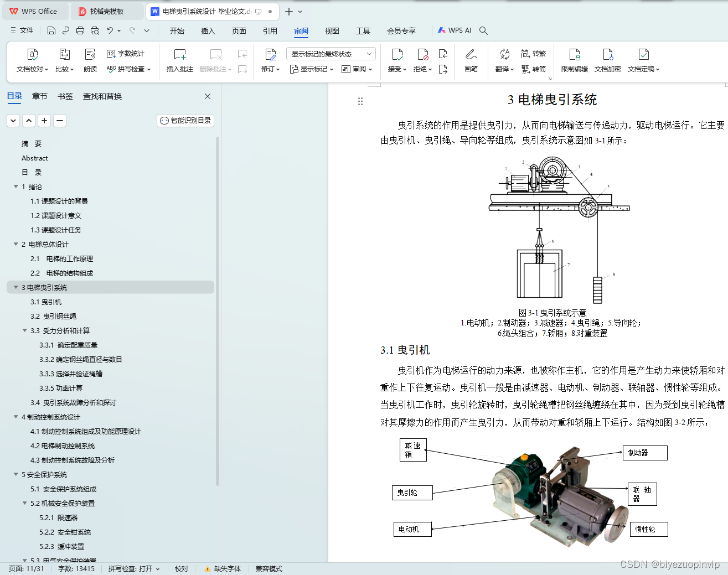Click the paragraph handle beside the heading
Screen dimensions: 728x575
360,101
